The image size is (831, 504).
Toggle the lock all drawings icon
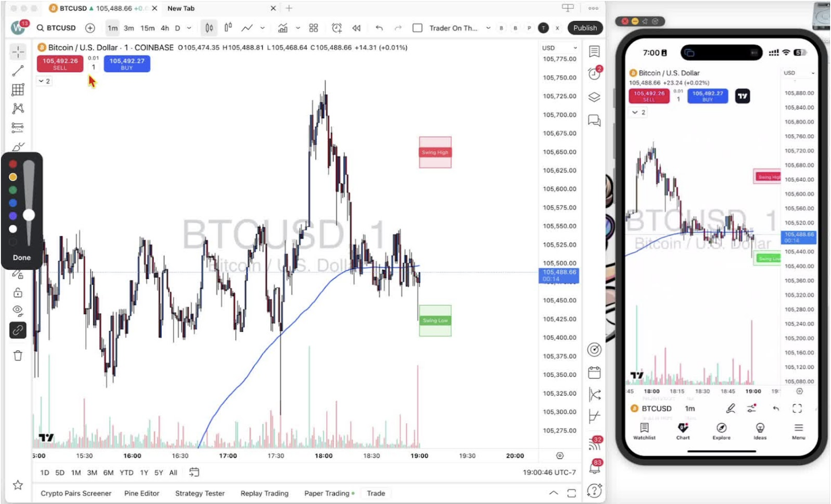[x=18, y=292]
